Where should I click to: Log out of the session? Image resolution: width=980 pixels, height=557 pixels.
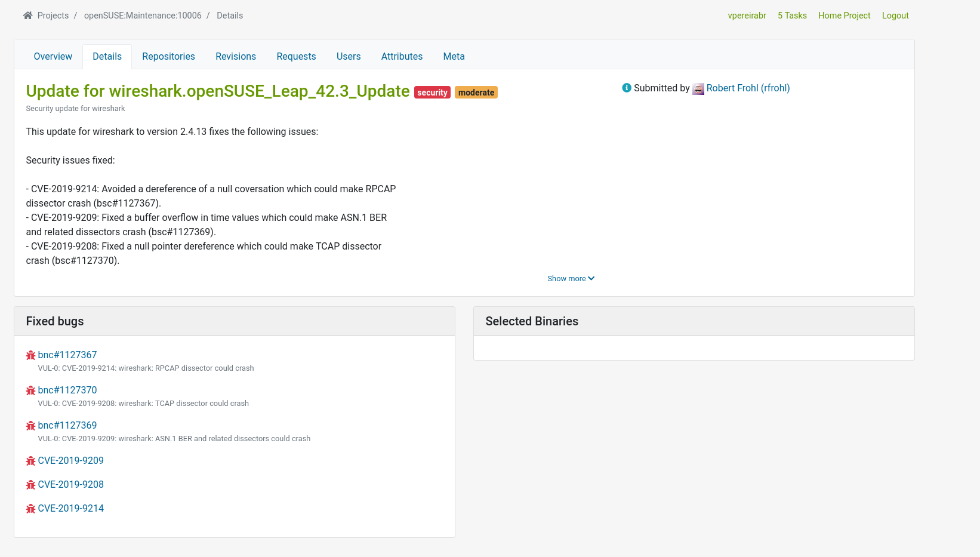pyautogui.click(x=895, y=15)
